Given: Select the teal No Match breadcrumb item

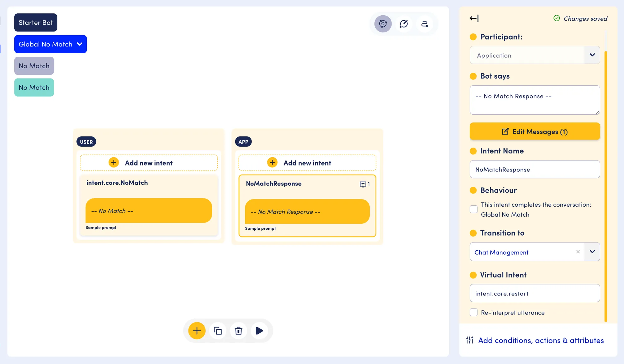Looking at the screenshot, I should (x=34, y=87).
